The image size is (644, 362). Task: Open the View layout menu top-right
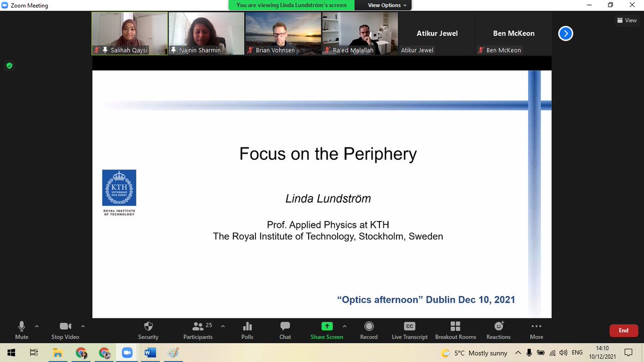coord(627,20)
